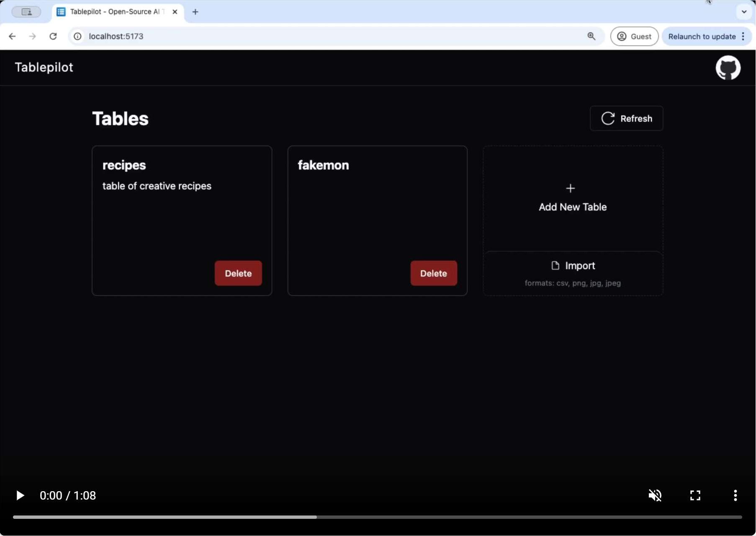
Task: Click the 0:00 / 1:08 time display
Action: [68, 495]
